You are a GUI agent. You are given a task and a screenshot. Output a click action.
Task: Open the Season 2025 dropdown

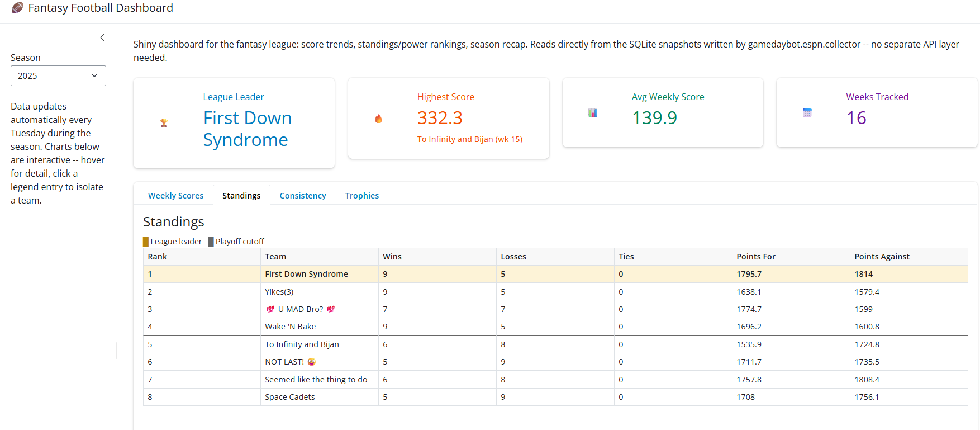click(58, 76)
